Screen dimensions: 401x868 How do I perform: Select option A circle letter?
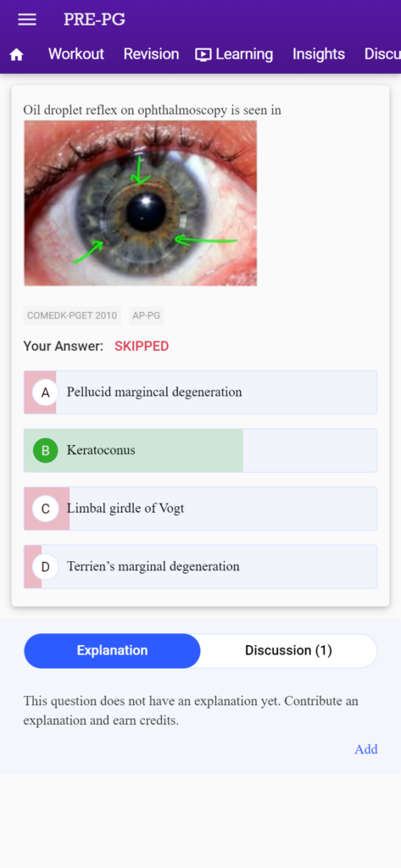[x=46, y=392]
